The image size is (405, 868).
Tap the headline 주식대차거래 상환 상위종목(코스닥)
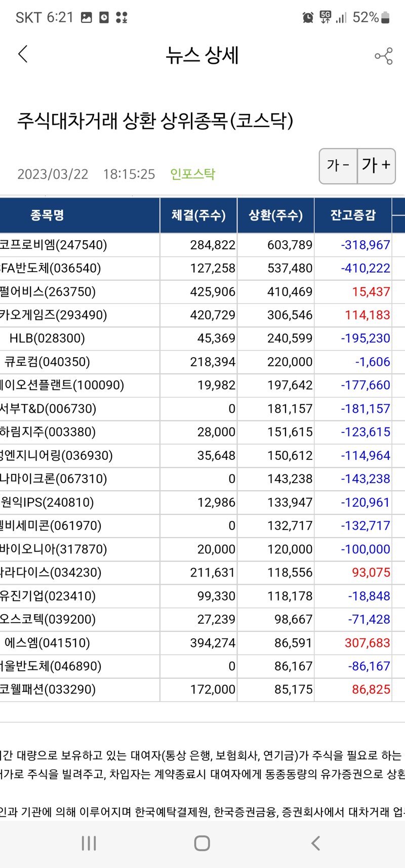point(155,121)
